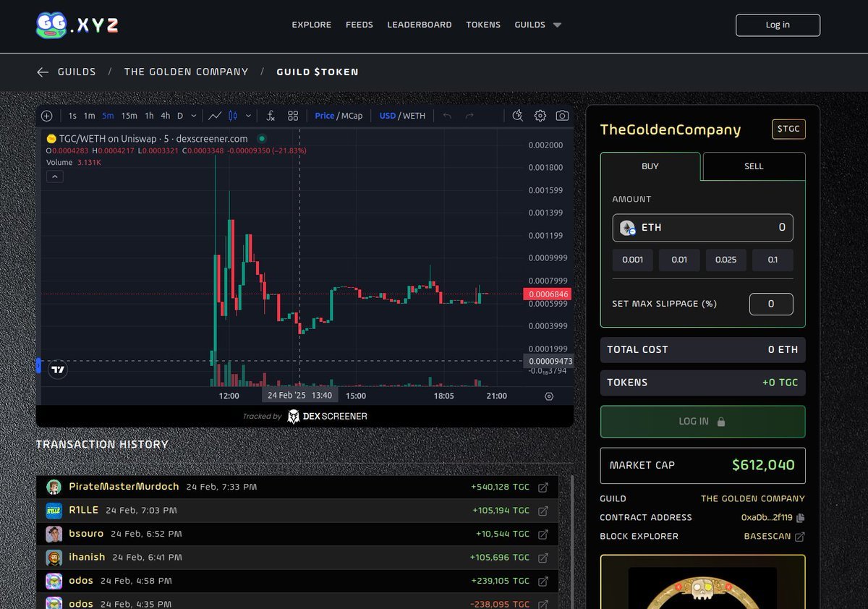This screenshot has width=868, height=609.
Task: Set chart interval to 1h
Action: 149,116
